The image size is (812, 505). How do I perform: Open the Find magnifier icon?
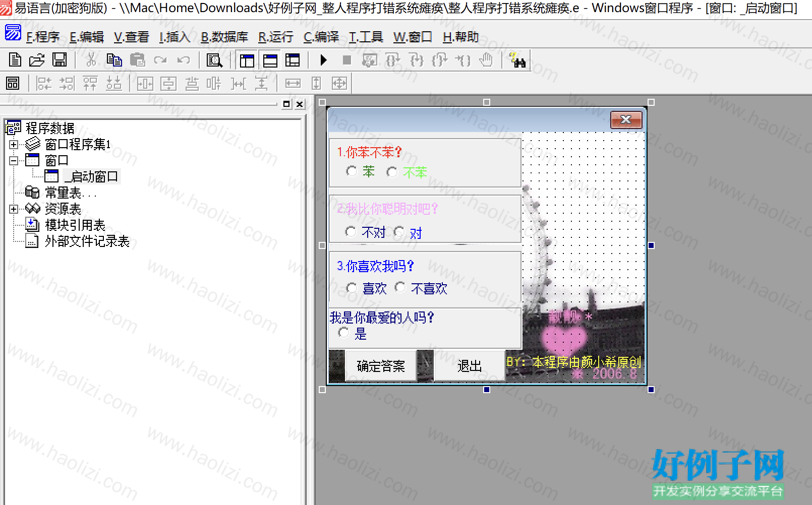(x=214, y=60)
